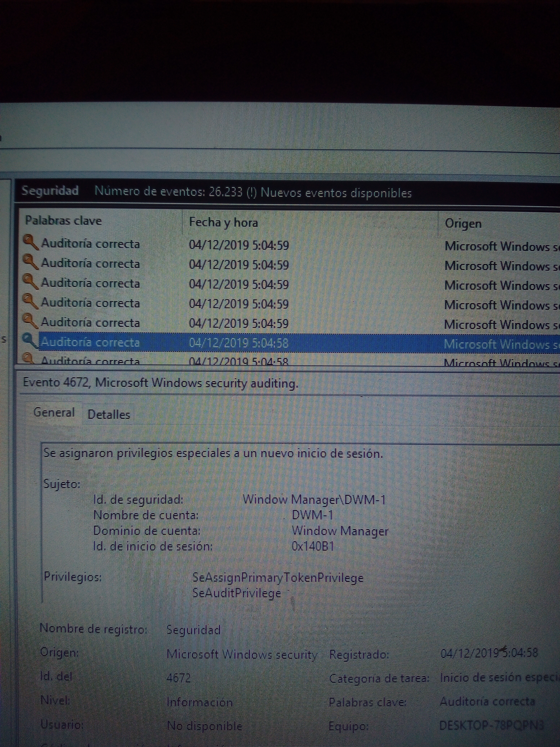
Task: Click the description text about privilegios especiales
Action: 213,454
